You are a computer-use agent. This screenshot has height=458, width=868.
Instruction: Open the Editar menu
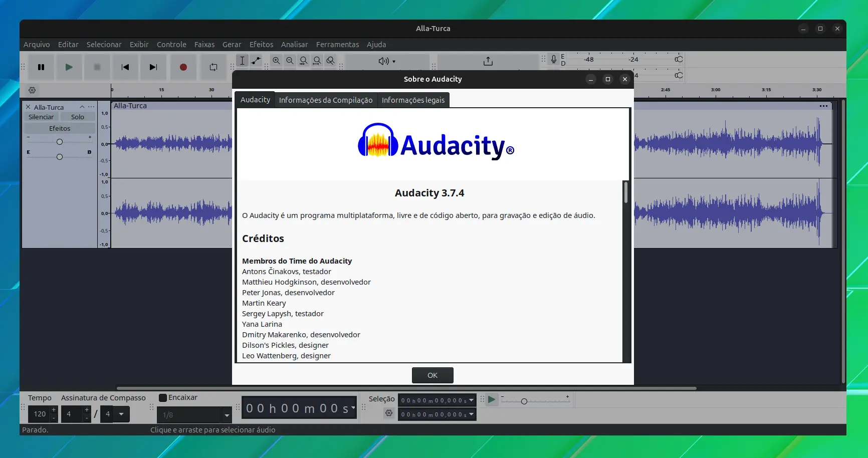point(68,45)
